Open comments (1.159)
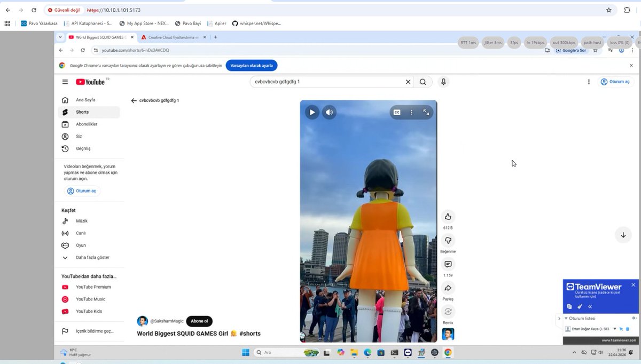The height and width of the screenshot is (364, 641). (448, 264)
